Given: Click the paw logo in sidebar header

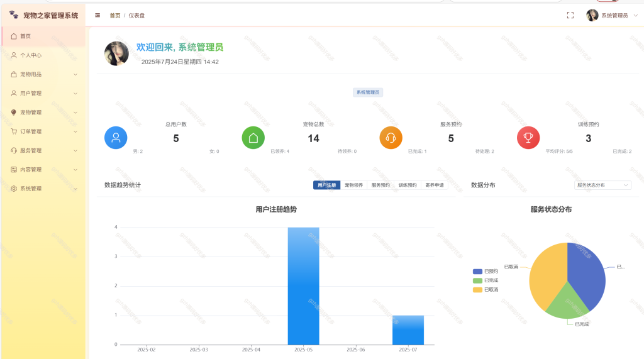Looking at the screenshot, I should 14,15.
